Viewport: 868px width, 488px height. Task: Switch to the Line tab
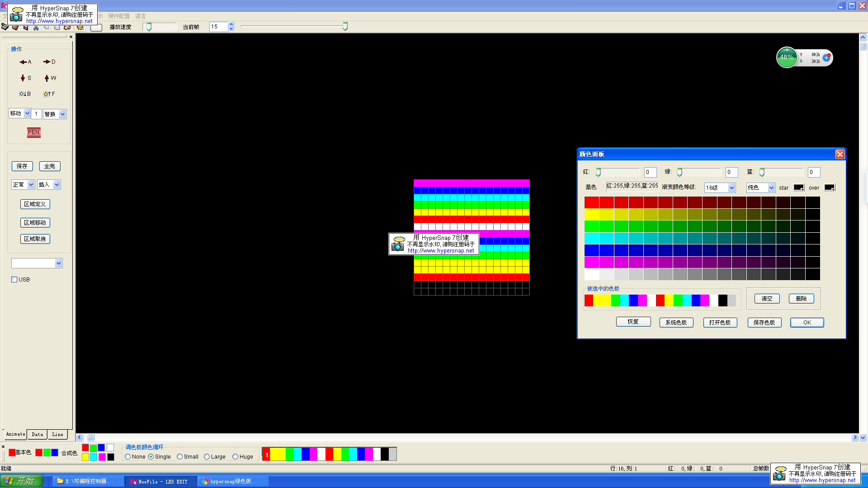58,435
